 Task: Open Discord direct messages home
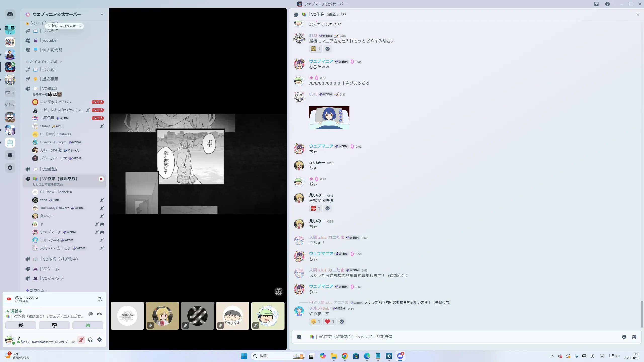click(x=10, y=14)
